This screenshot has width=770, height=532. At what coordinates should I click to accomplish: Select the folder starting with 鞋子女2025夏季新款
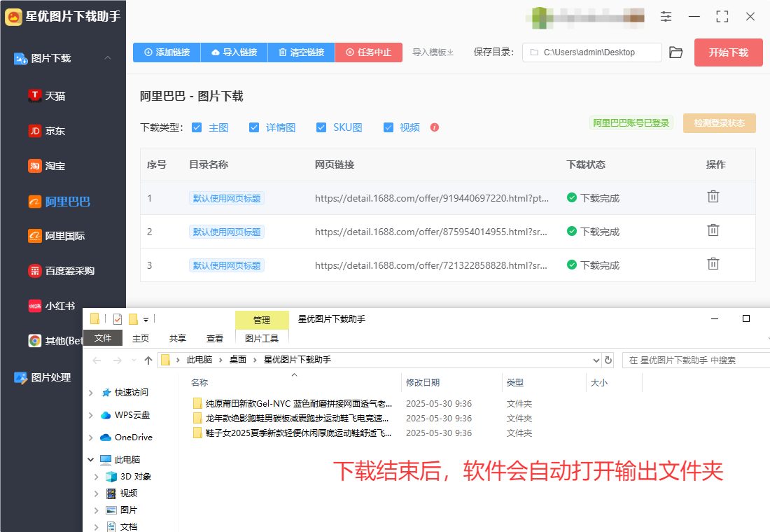[293, 433]
